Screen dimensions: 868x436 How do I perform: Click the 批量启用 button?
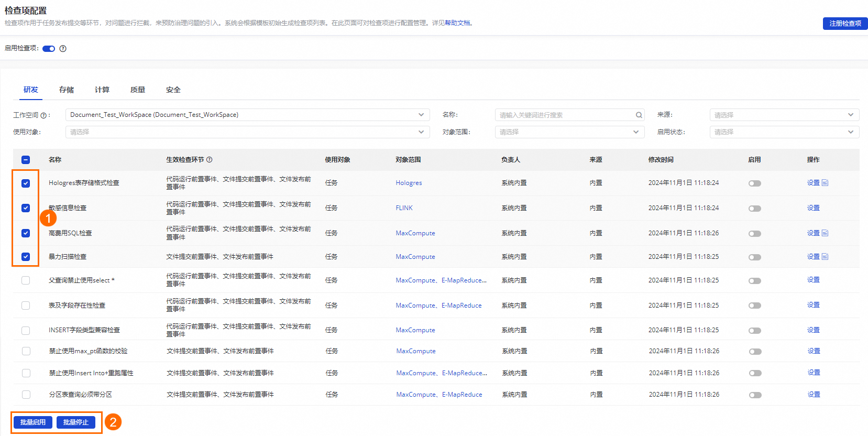pyautogui.click(x=33, y=422)
